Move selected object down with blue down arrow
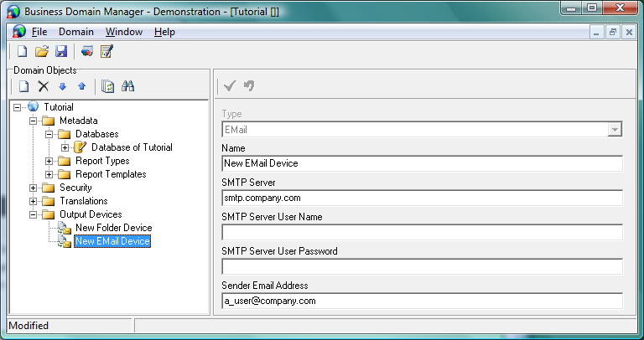This screenshot has width=644, height=340. [63, 86]
